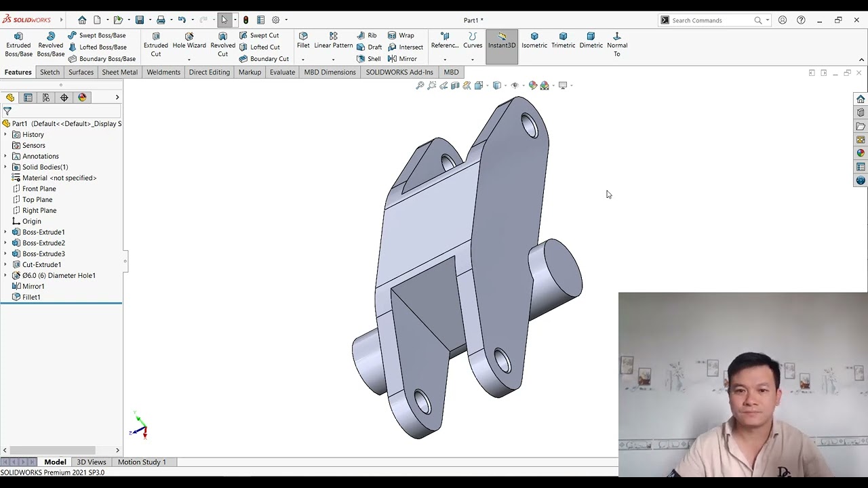Collapse the CommandManager ribbon chevron
This screenshot has height=488, width=868.
[x=861, y=60]
